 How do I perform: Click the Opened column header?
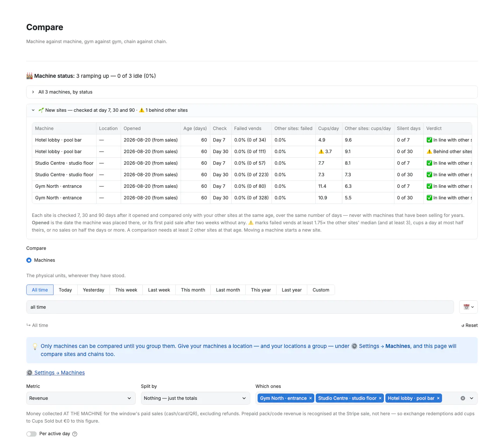pyautogui.click(x=150, y=129)
